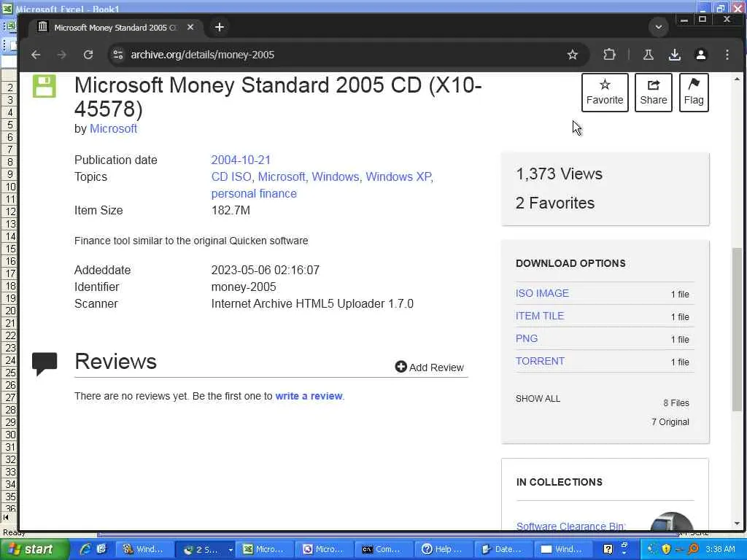Open Chrome three-dot menu
This screenshot has height=560, width=747.
pyautogui.click(x=727, y=55)
